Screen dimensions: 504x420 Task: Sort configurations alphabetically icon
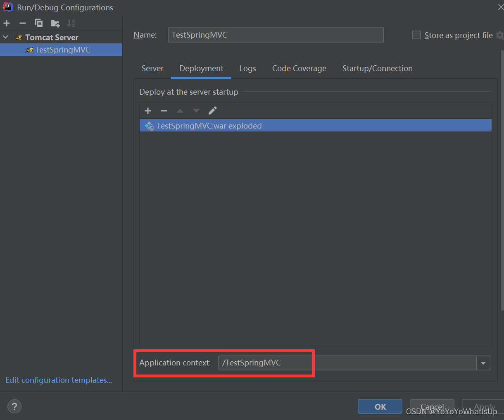pyautogui.click(x=71, y=23)
